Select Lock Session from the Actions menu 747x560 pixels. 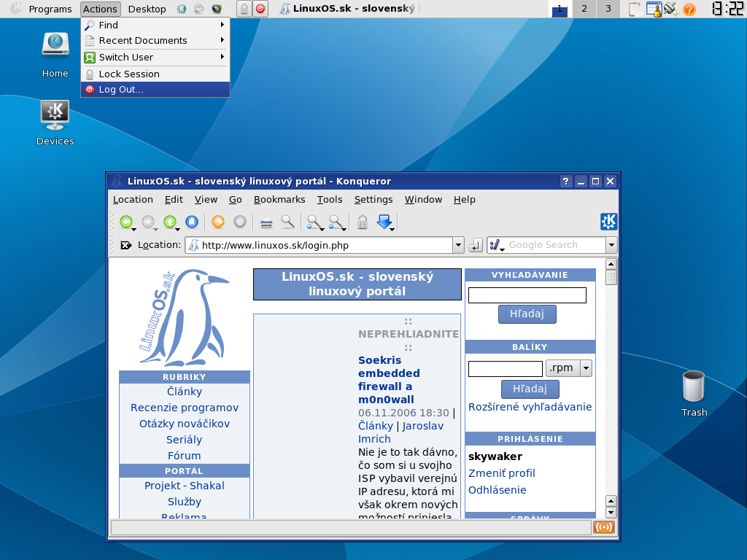pyautogui.click(x=155, y=74)
